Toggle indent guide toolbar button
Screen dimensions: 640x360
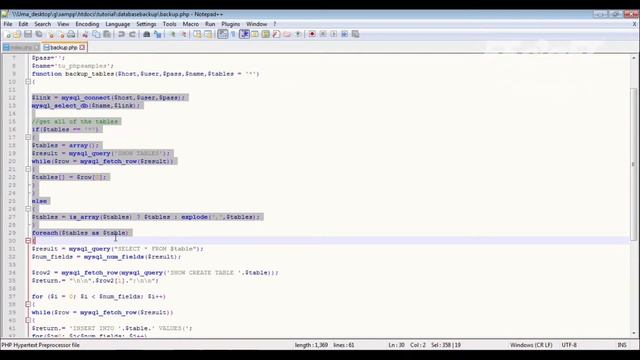(244, 34)
